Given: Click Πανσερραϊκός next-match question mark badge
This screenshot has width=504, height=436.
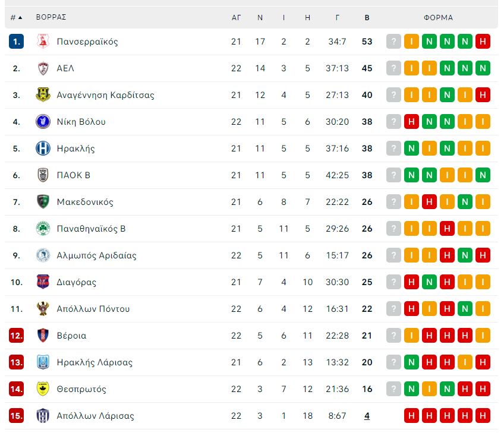Looking at the screenshot, I should 393,42.
